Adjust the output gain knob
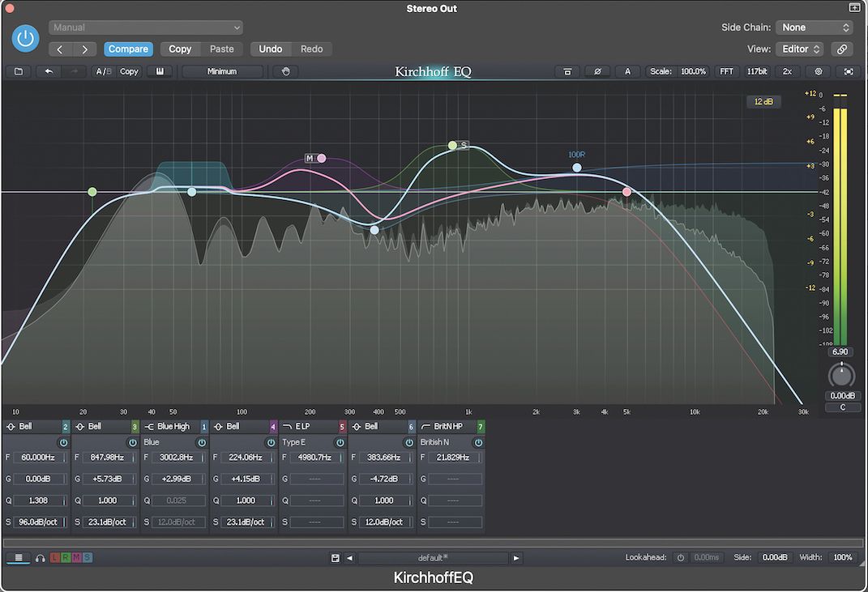Viewport: 868px width, 592px height. (841, 375)
